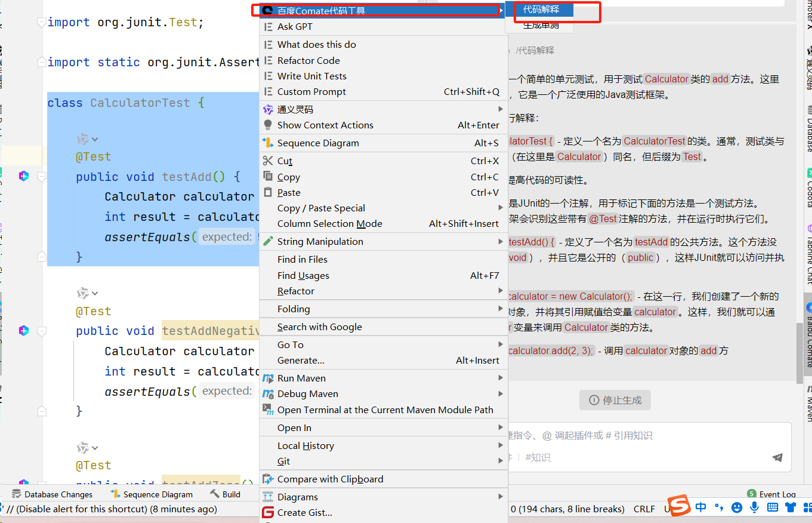Choose Find in Files
The height and width of the screenshot is (523, 812).
(x=384, y=259)
